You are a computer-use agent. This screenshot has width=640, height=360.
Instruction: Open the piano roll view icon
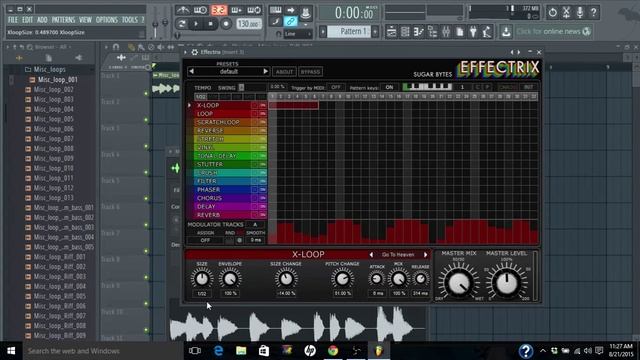pos(418,32)
